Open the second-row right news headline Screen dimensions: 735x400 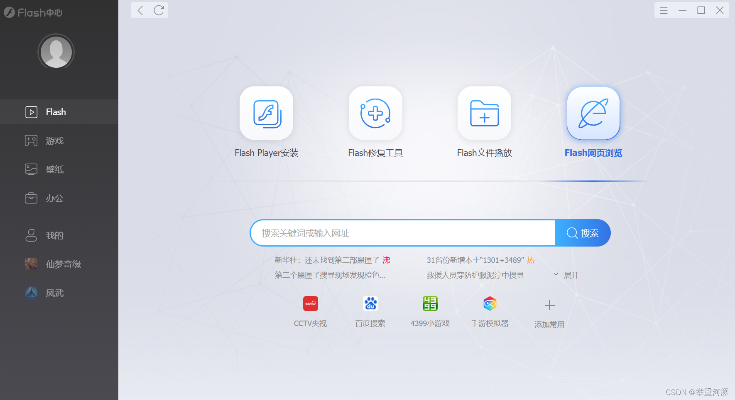475,275
